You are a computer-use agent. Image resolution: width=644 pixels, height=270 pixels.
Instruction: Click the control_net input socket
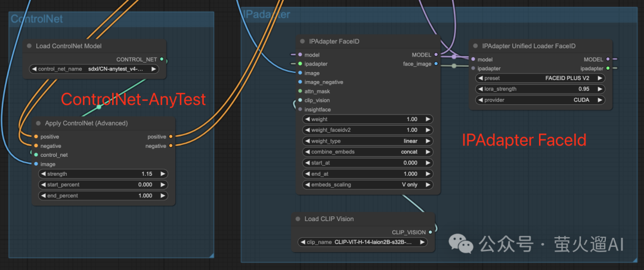[x=36, y=155]
